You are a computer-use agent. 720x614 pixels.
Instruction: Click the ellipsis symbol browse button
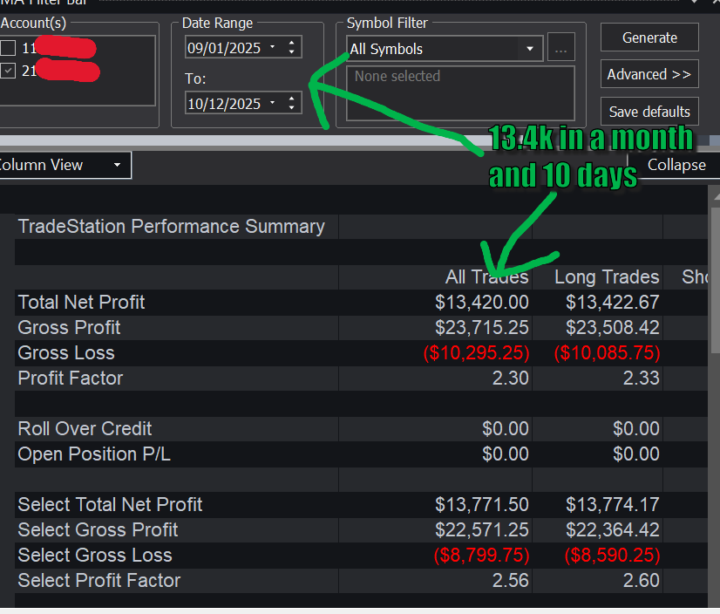click(561, 47)
